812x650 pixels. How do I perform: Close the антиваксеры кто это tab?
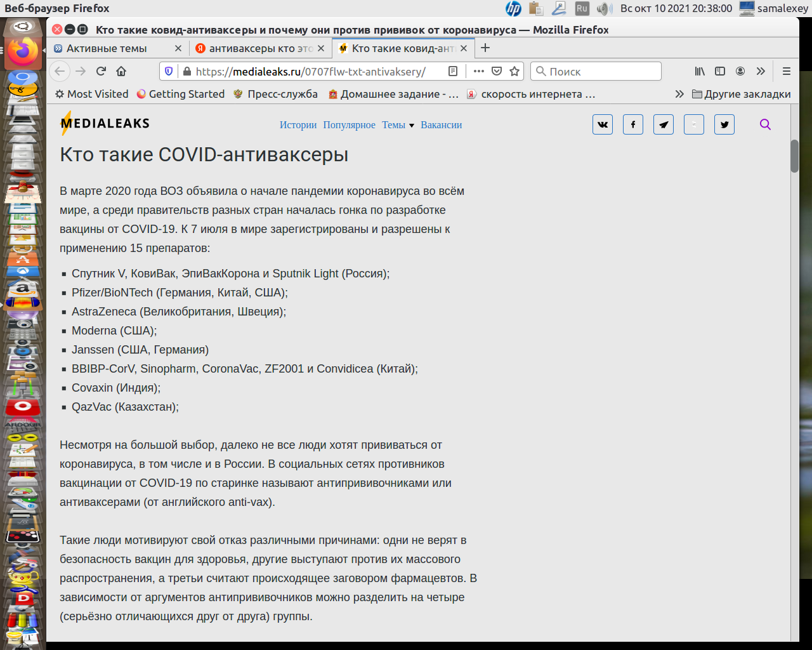pyautogui.click(x=321, y=48)
